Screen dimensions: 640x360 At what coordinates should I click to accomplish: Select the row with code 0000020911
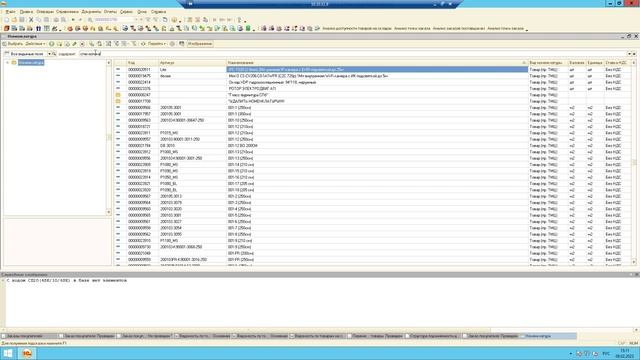pos(373,69)
